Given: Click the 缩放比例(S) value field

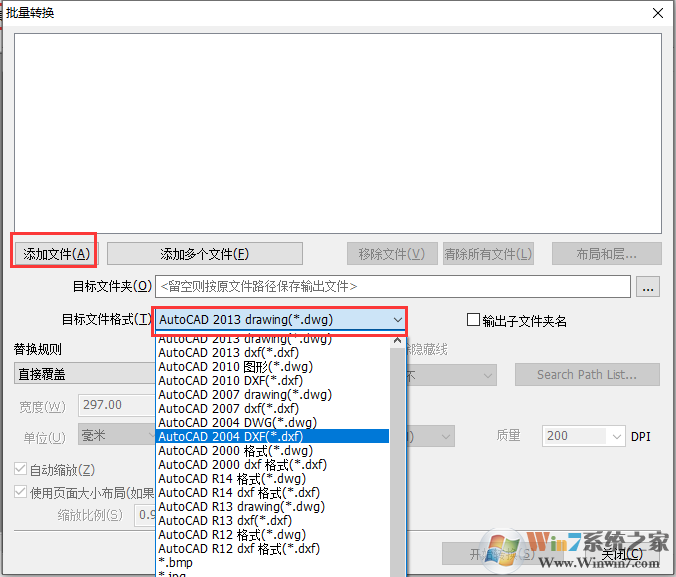Looking at the screenshot, I should tap(146, 514).
